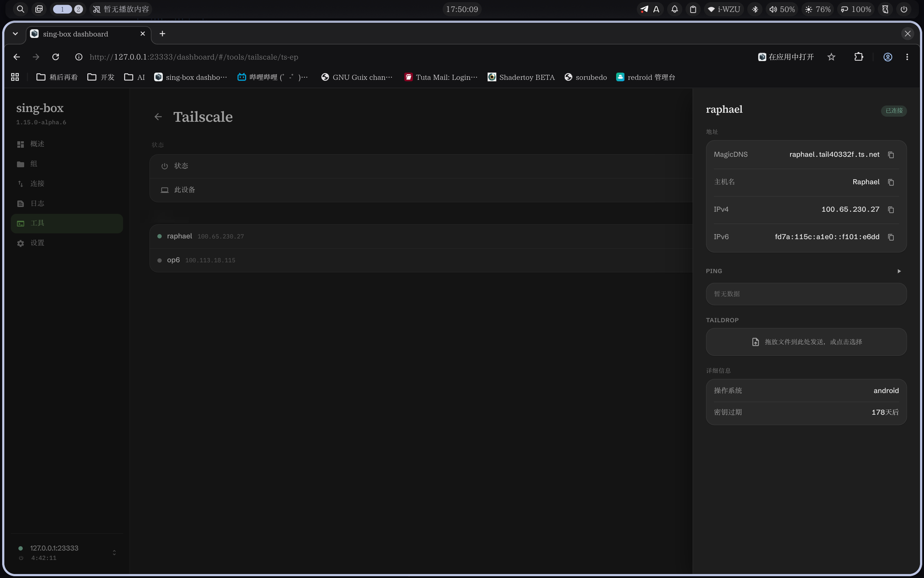Reload the dashboard page
This screenshot has height=578, width=924.
56,57
